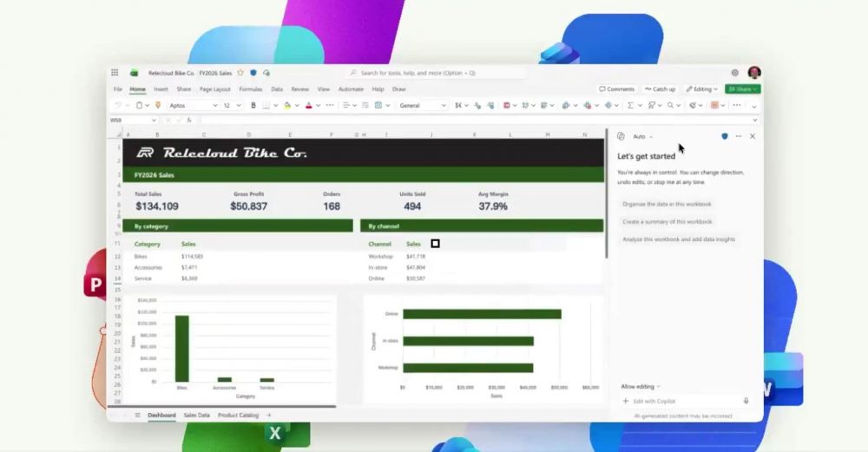This screenshot has width=868, height=452.
Task: Switch to the Automate tab
Action: tap(351, 89)
